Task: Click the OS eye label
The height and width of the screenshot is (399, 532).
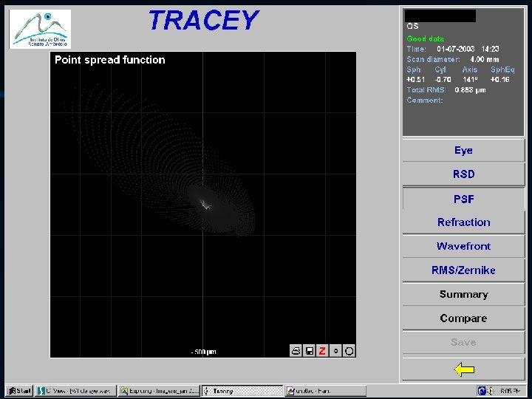Action: (x=412, y=26)
